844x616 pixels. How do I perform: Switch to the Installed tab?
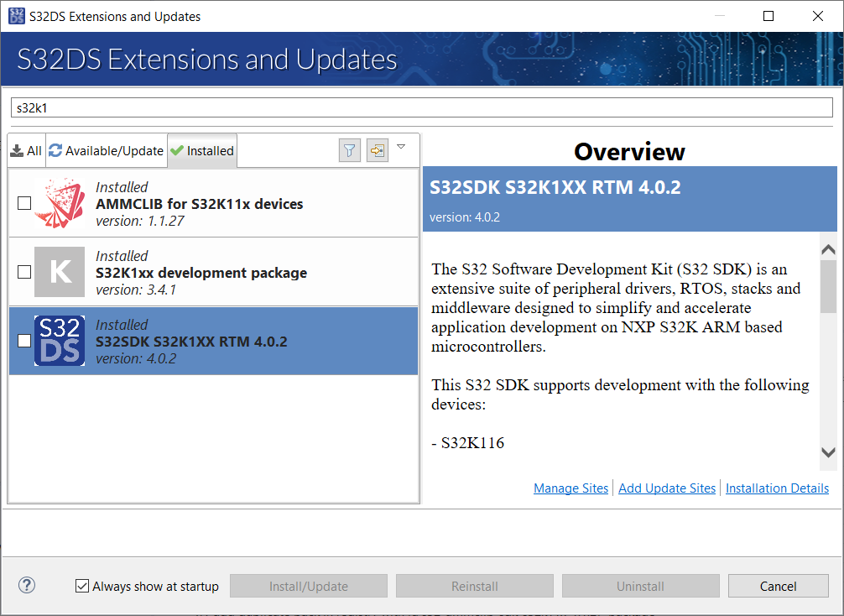[x=201, y=150]
